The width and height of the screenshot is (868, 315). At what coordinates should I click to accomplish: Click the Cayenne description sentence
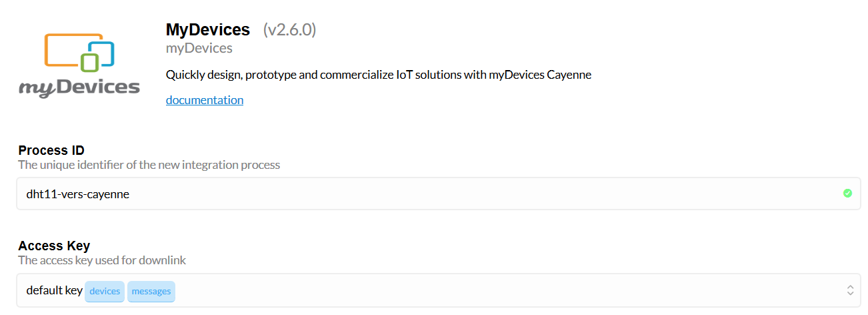point(379,75)
